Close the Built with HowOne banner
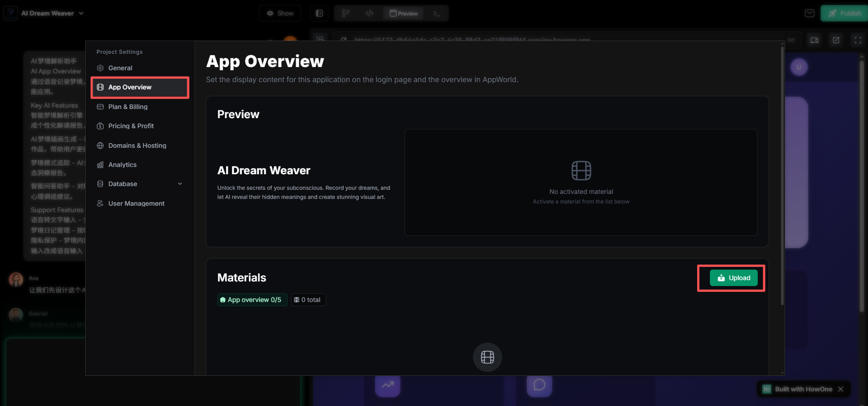The width and height of the screenshot is (868, 406). tap(841, 389)
